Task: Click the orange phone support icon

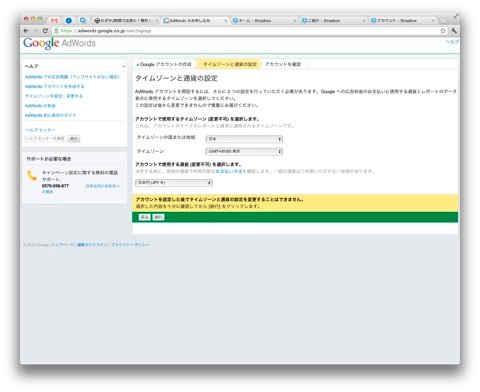Action: tap(32, 175)
